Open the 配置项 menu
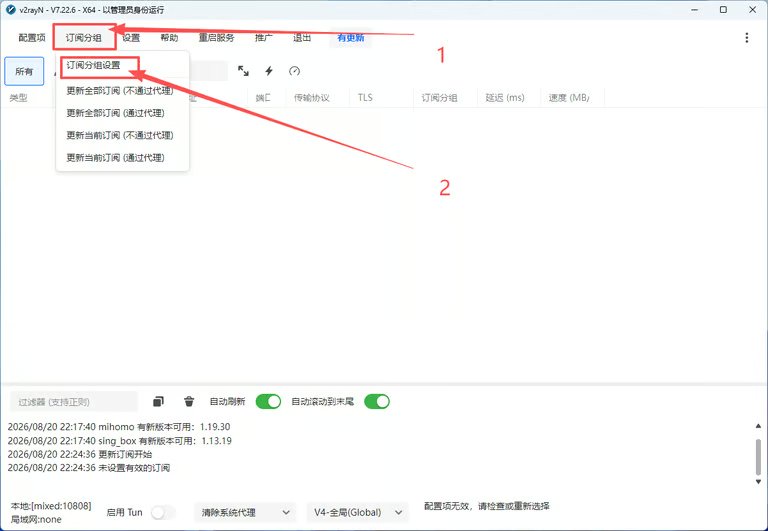 click(x=32, y=38)
